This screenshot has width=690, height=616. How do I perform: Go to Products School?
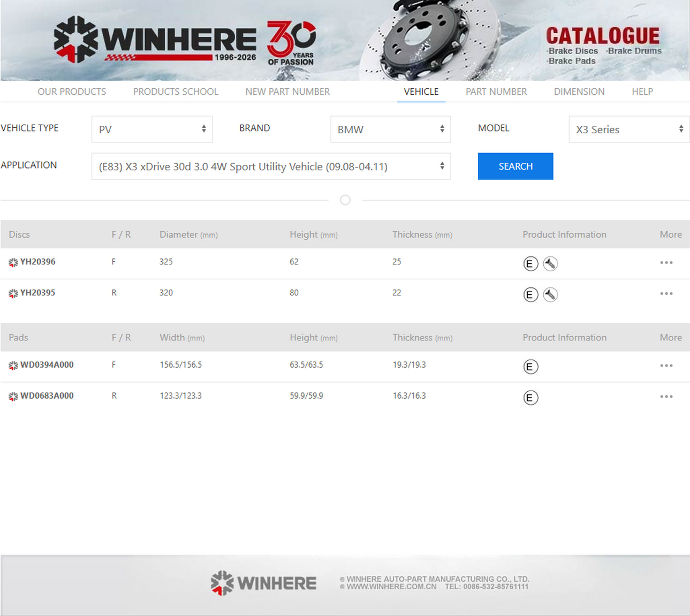(176, 92)
